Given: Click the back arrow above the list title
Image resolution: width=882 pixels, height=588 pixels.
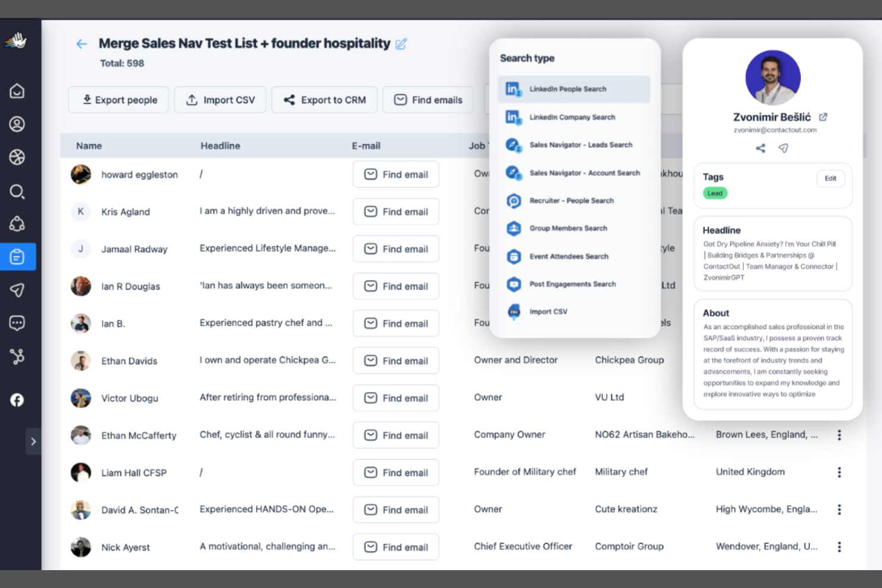Looking at the screenshot, I should 81,43.
